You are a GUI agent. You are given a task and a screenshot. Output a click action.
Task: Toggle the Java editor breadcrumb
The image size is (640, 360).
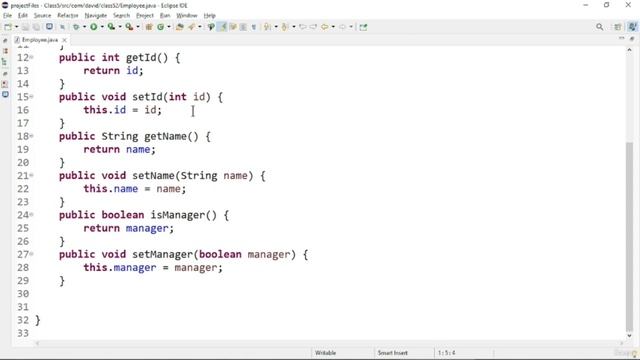211,27
